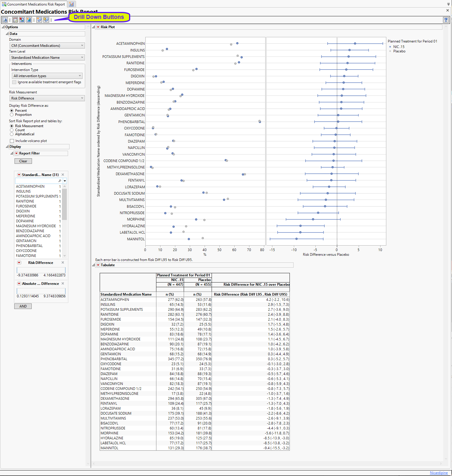Click the globe document drill down icon

(29, 20)
